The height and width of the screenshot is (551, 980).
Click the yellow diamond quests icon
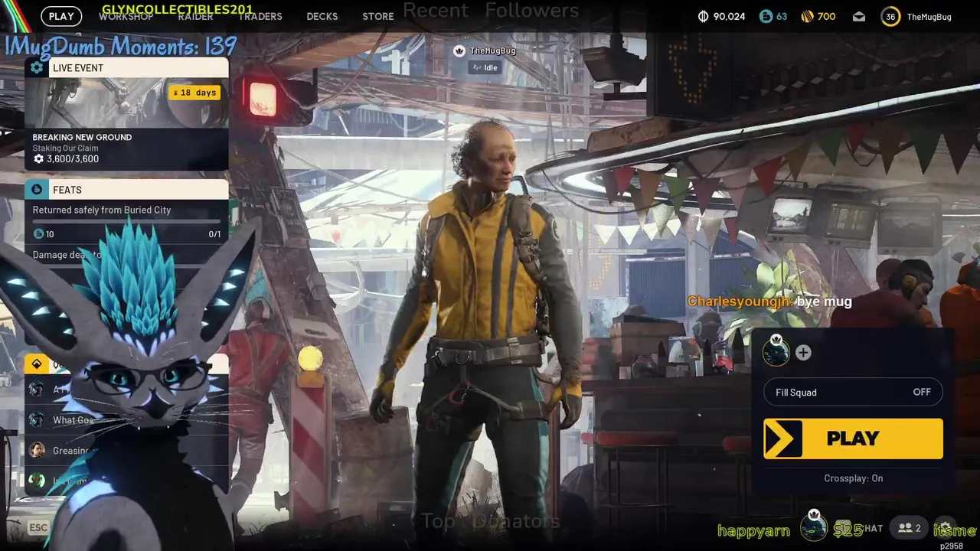click(36, 364)
